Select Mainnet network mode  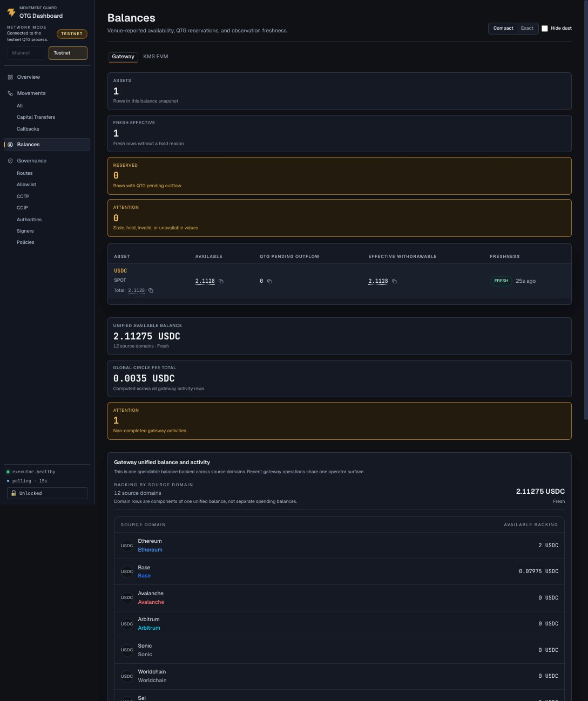click(x=26, y=53)
